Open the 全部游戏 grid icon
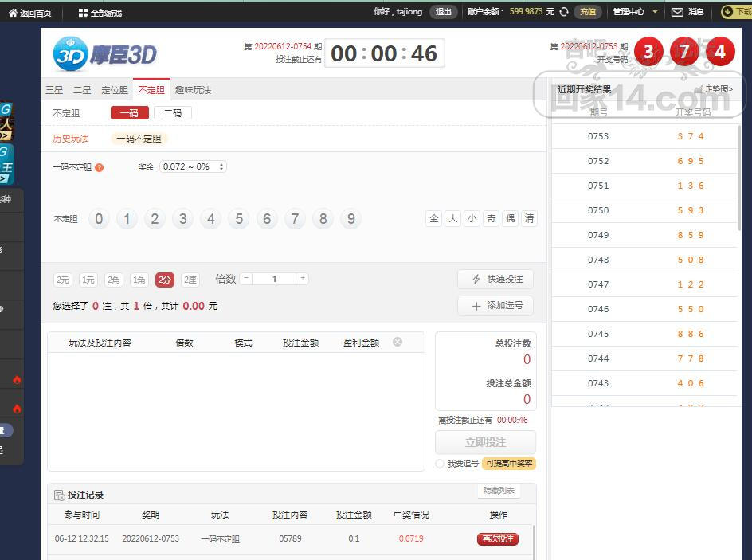752x560 pixels. click(83, 13)
